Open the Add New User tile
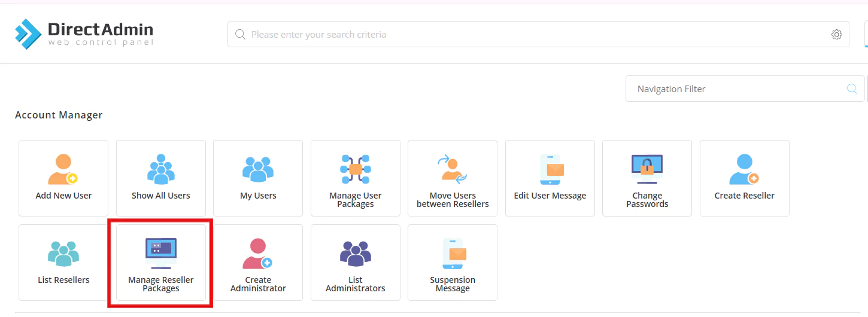The image size is (868, 317). 63,178
